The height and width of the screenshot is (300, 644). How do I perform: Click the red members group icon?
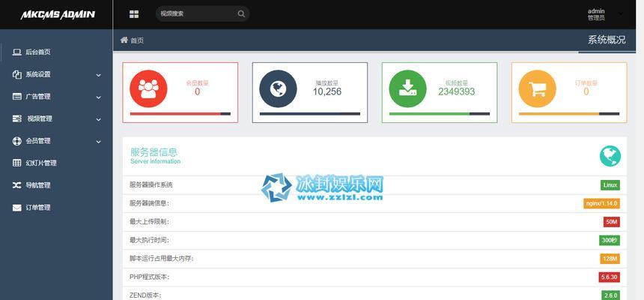[x=148, y=88]
